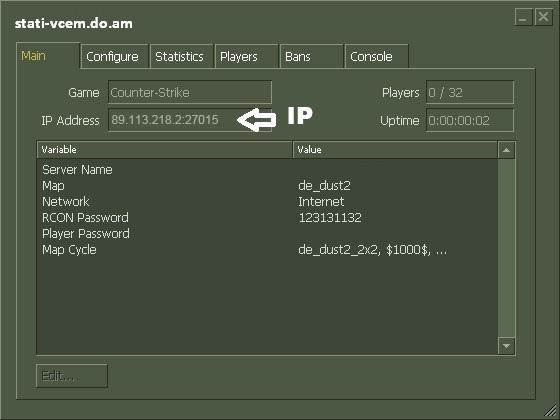Click the Edit... button

point(72,376)
